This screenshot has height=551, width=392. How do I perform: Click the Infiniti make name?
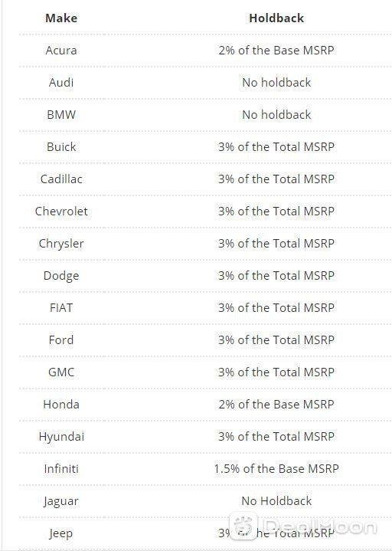(x=61, y=469)
